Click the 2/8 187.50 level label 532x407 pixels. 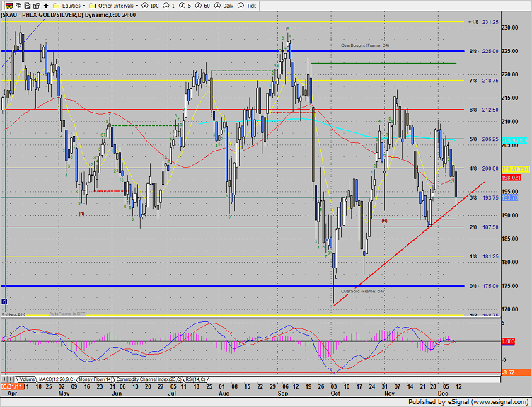click(x=484, y=227)
